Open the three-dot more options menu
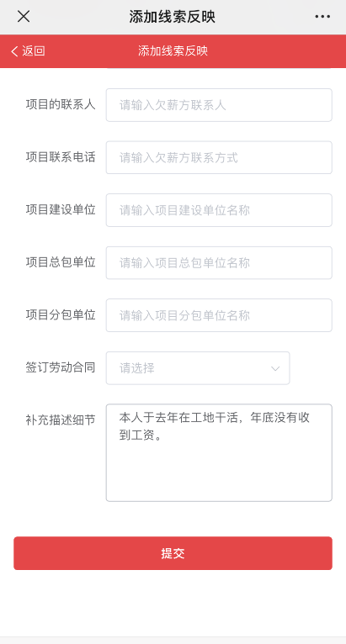Screen dimensions: 346x644 (x=322, y=17)
